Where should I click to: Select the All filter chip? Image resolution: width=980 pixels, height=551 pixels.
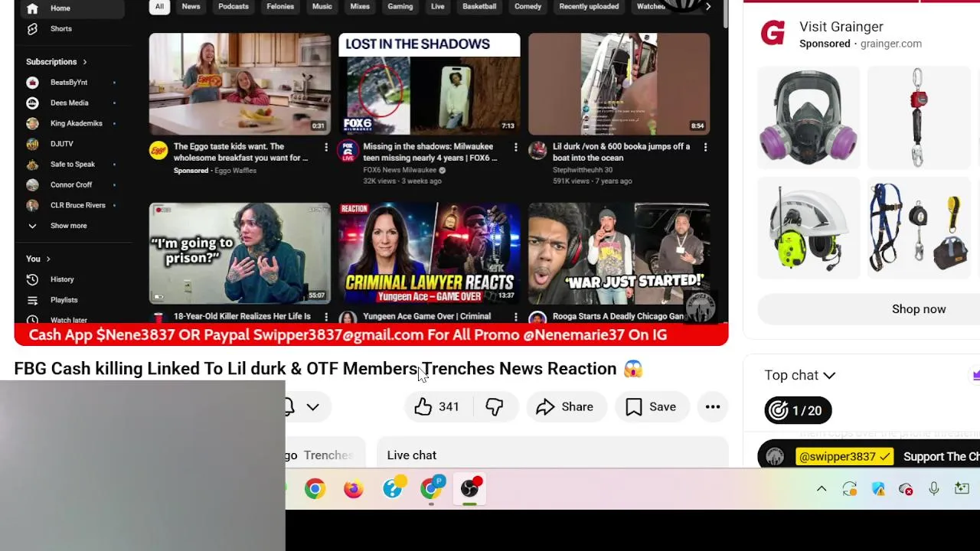tap(159, 7)
